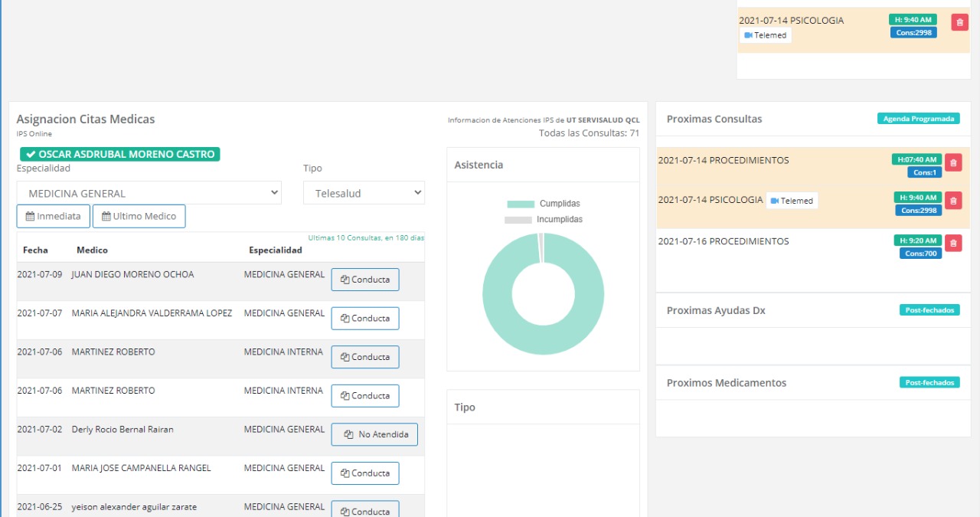Click the Ultimo Medico button
This screenshot has width=980, height=517.
point(139,216)
